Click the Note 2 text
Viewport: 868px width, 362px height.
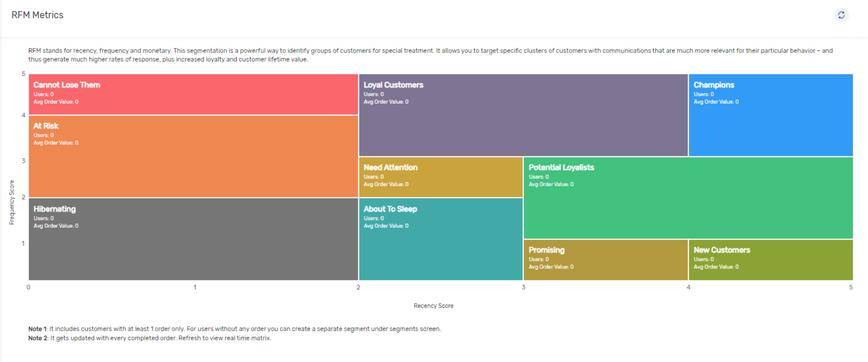point(150,338)
